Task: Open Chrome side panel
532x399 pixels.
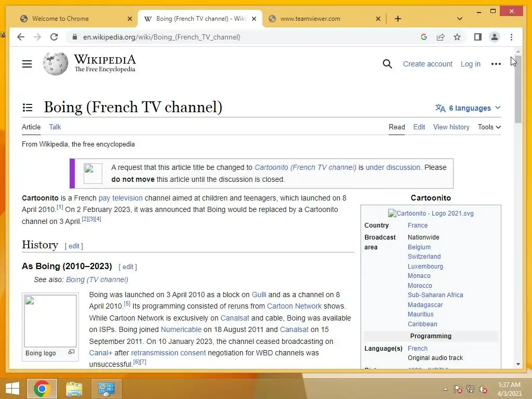Action: pyautogui.click(x=478, y=37)
